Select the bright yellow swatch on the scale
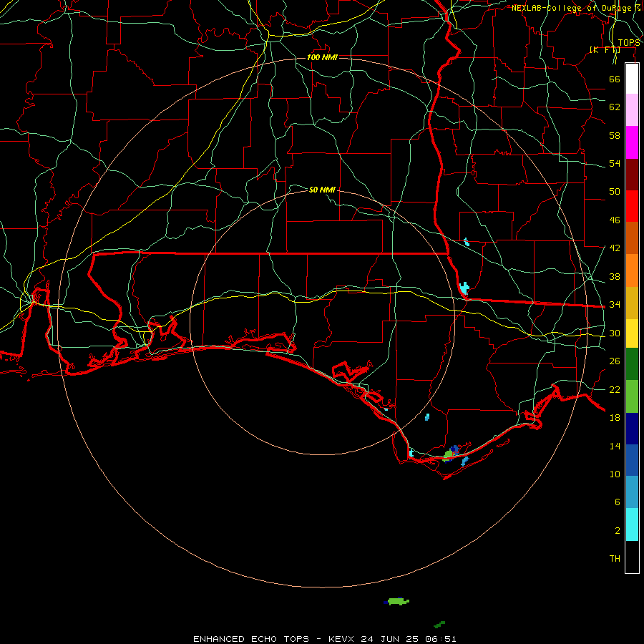 coord(632,333)
